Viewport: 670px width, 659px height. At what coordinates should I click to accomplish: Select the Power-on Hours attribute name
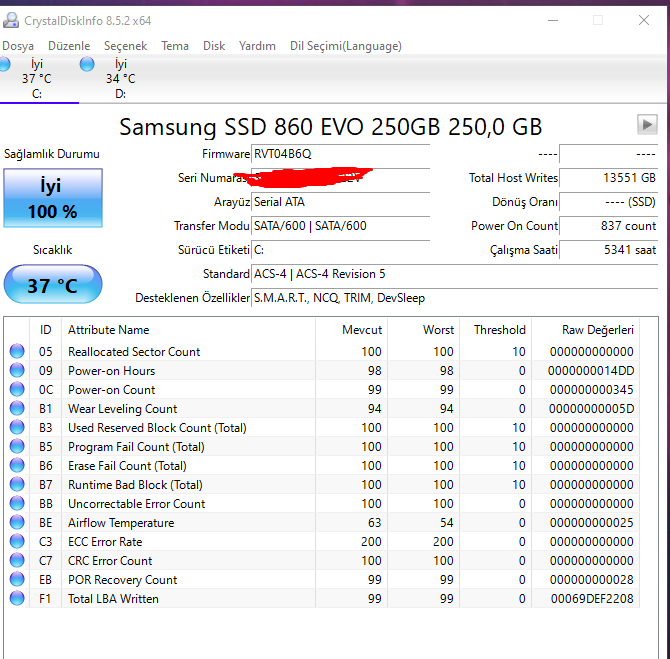point(112,371)
